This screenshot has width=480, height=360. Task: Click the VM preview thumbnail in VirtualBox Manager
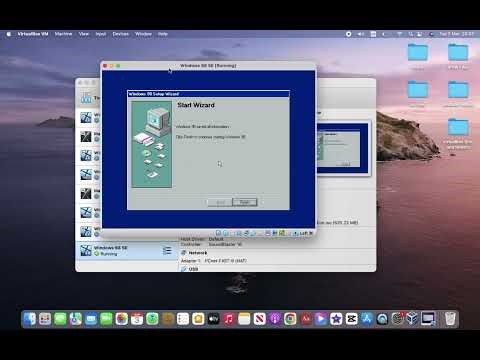click(x=343, y=148)
